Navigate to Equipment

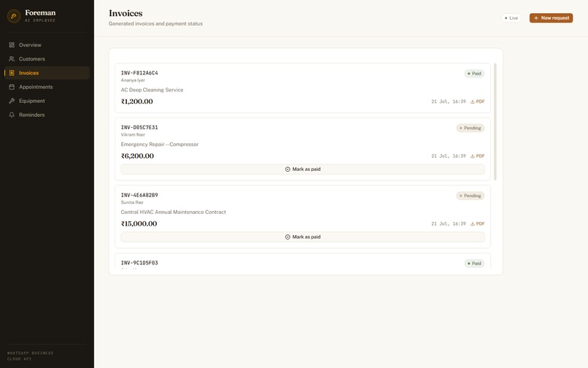pyautogui.click(x=47, y=101)
